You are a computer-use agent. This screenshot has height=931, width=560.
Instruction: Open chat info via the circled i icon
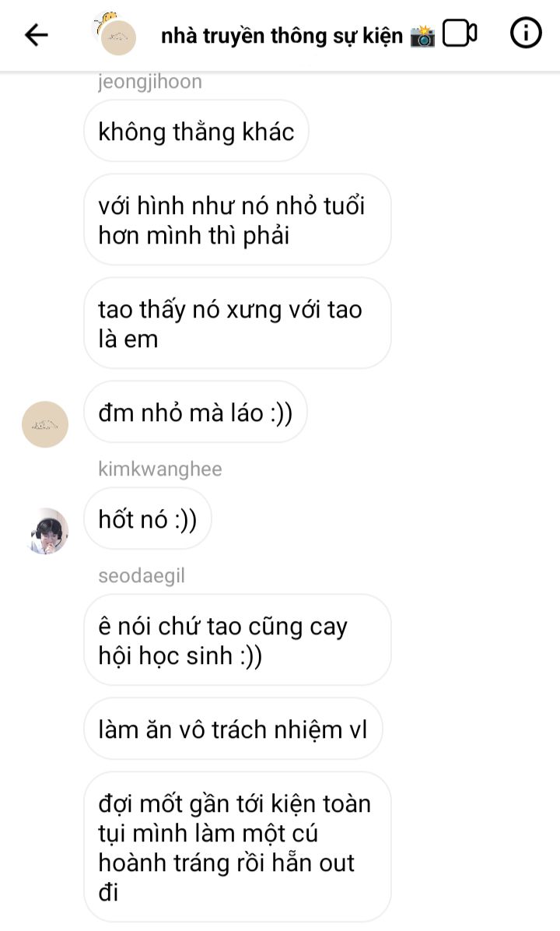pos(526,33)
